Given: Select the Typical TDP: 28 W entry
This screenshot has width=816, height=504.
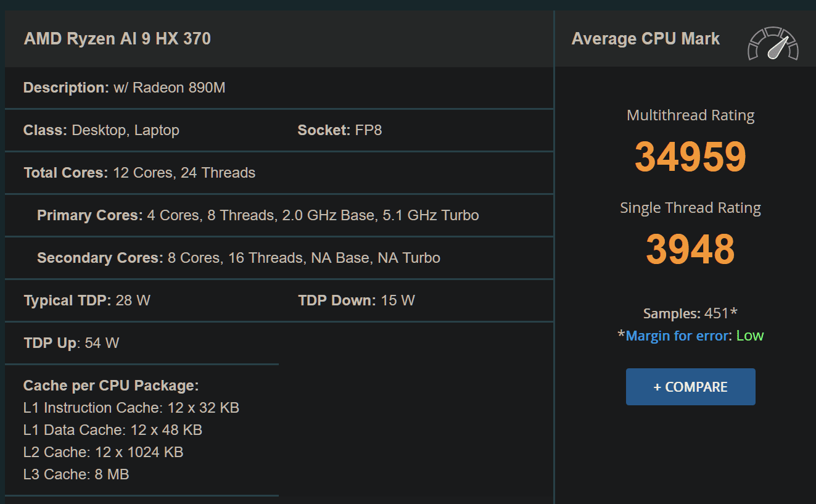Looking at the screenshot, I should pos(87,300).
